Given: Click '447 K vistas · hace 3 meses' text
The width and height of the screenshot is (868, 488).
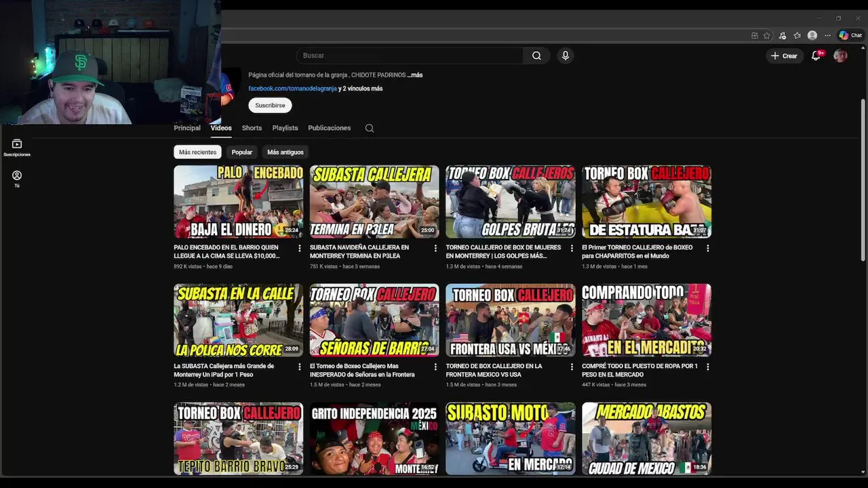Looking at the screenshot, I should 614,385.
